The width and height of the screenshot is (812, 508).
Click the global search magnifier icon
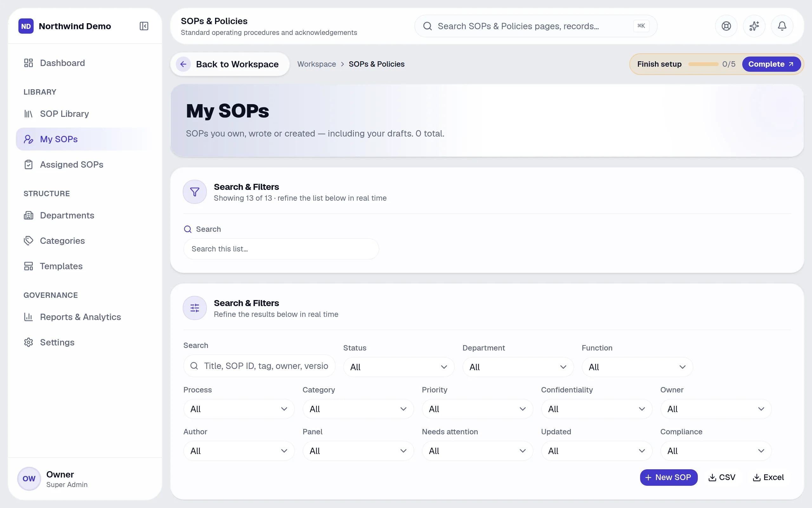pos(427,26)
